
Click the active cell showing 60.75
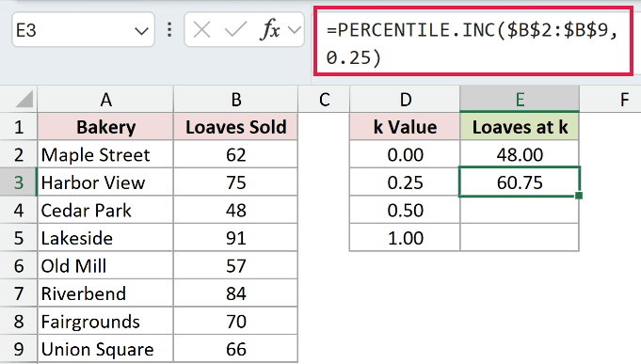520,182
